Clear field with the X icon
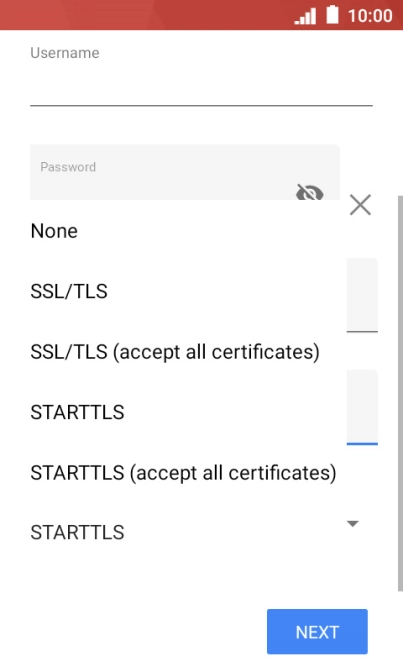 [x=360, y=205]
